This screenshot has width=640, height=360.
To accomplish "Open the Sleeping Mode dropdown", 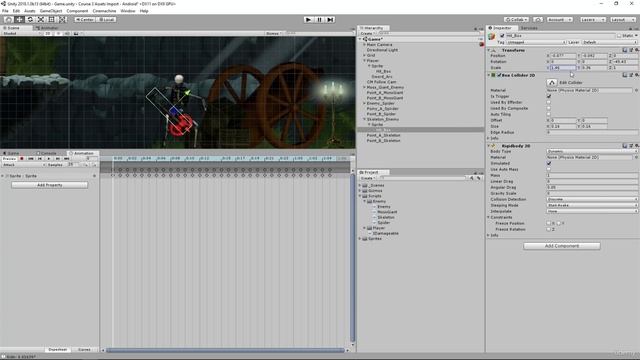I will point(592,206).
